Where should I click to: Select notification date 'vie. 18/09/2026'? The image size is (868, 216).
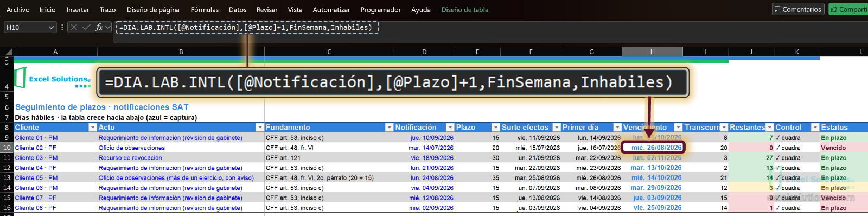[x=424, y=158]
